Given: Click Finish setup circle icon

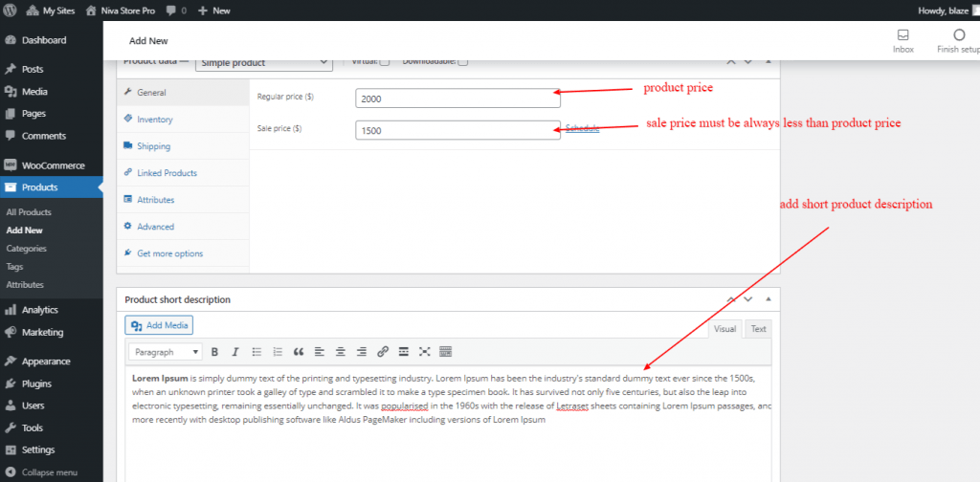Looking at the screenshot, I should coord(959,35).
